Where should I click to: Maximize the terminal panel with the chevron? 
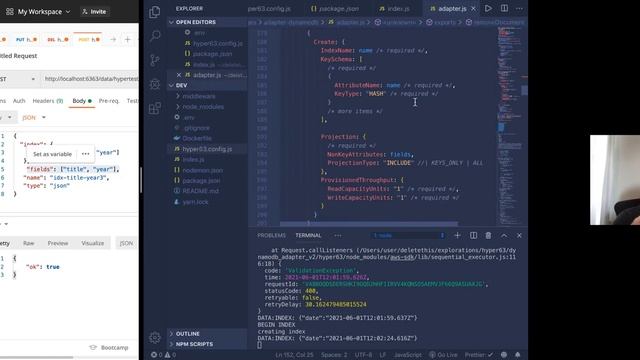(x=504, y=236)
